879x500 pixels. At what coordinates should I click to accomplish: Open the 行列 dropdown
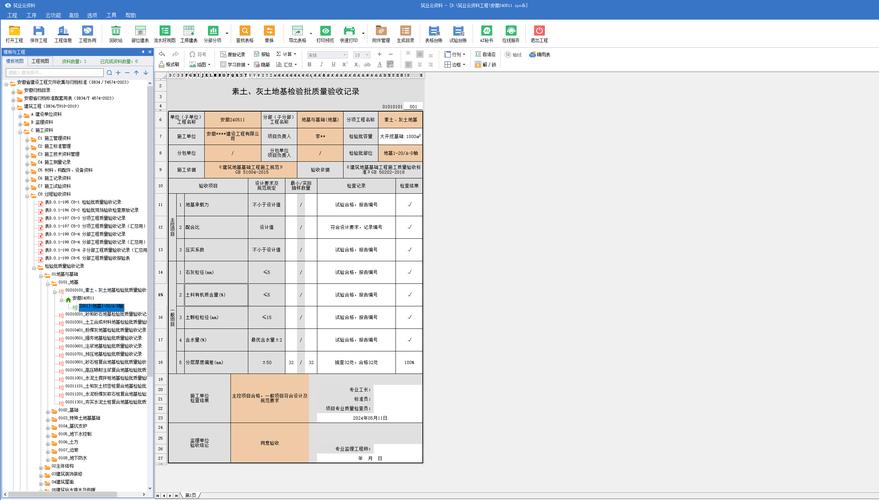tap(455, 54)
